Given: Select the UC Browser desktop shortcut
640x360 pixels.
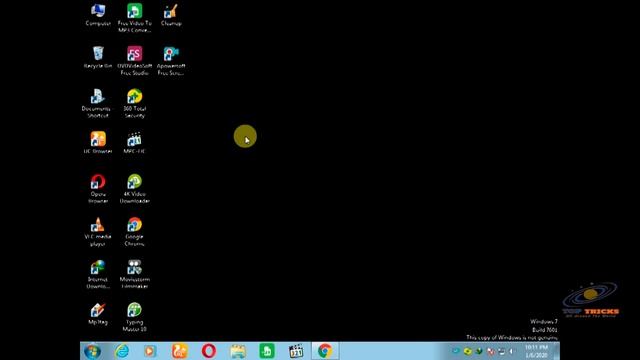Looking at the screenshot, I should (x=98, y=143).
